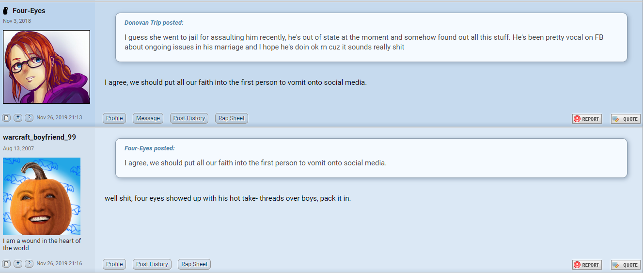Report the Four-Eyes post
This screenshot has height=273, width=644.
587,119
